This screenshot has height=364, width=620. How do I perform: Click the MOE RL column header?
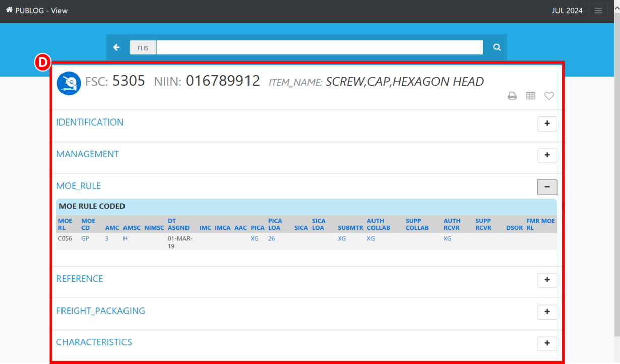[x=65, y=224]
